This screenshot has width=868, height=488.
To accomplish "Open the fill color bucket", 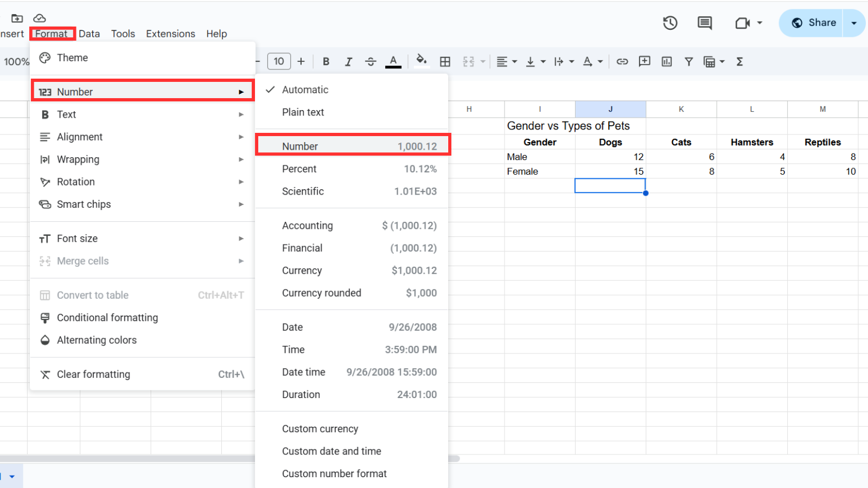I will click(422, 61).
